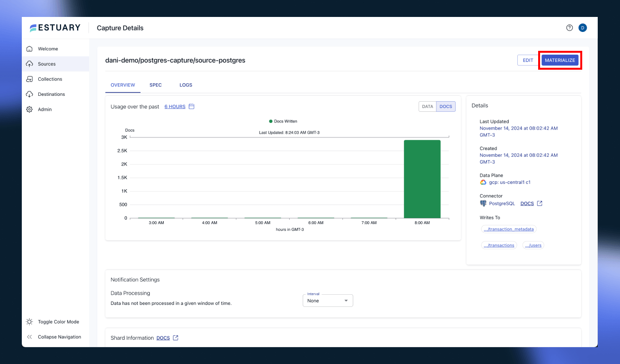
Task: Click the Capture Details page title
Action: (x=120, y=28)
